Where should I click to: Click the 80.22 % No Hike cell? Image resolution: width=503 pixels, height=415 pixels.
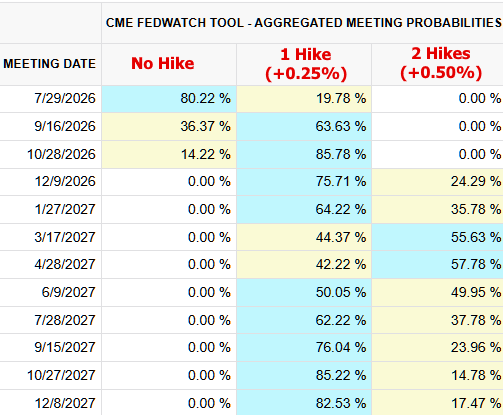[x=169, y=99]
